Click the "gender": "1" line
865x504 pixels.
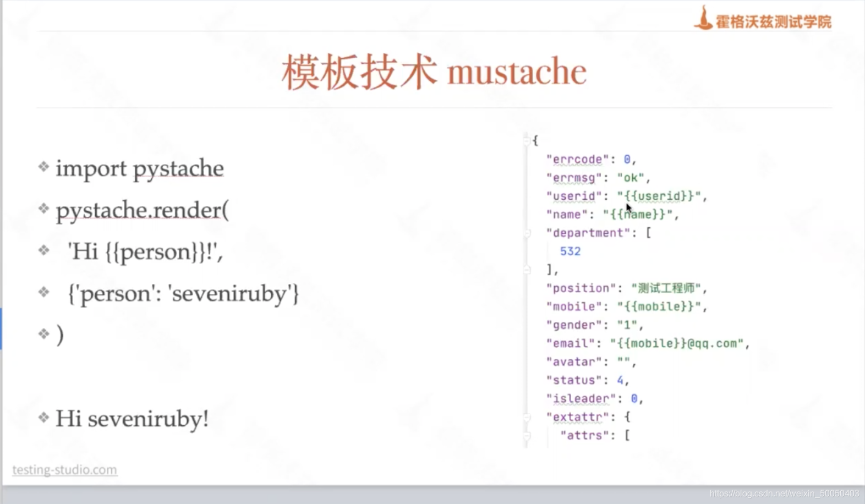click(595, 325)
